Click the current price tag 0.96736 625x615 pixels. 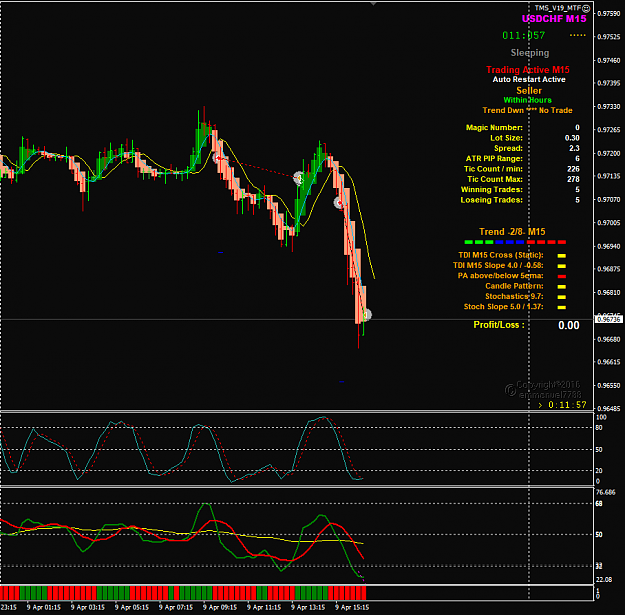click(609, 319)
